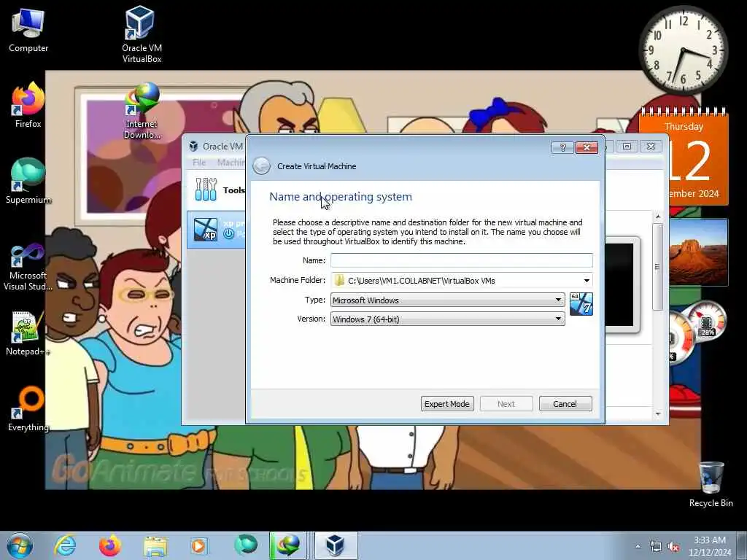This screenshot has width=747, height=560.
Task: Open the Version dropdown (Windows 7 64-bit)
Action: click(x=447, y=319)
